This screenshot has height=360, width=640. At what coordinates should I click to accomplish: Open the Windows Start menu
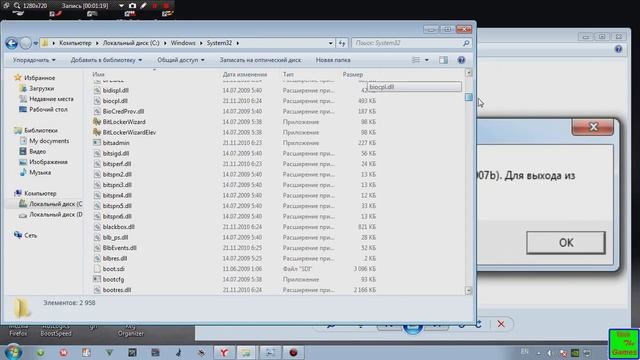point(13,352)
